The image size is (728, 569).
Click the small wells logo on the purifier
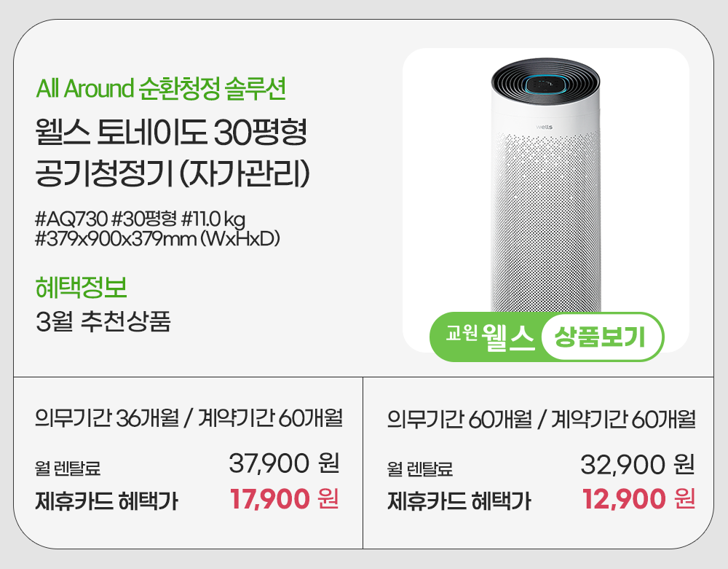tap(545, 127)
